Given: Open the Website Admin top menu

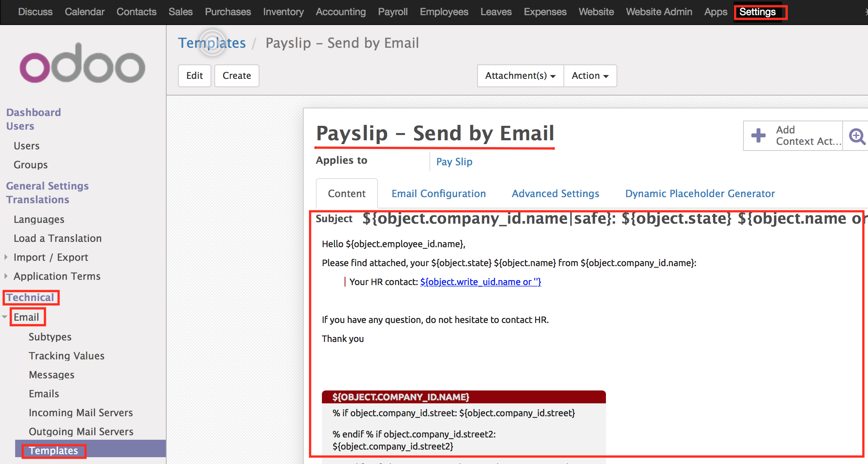Looking at the screenshot, I should 659,12.
